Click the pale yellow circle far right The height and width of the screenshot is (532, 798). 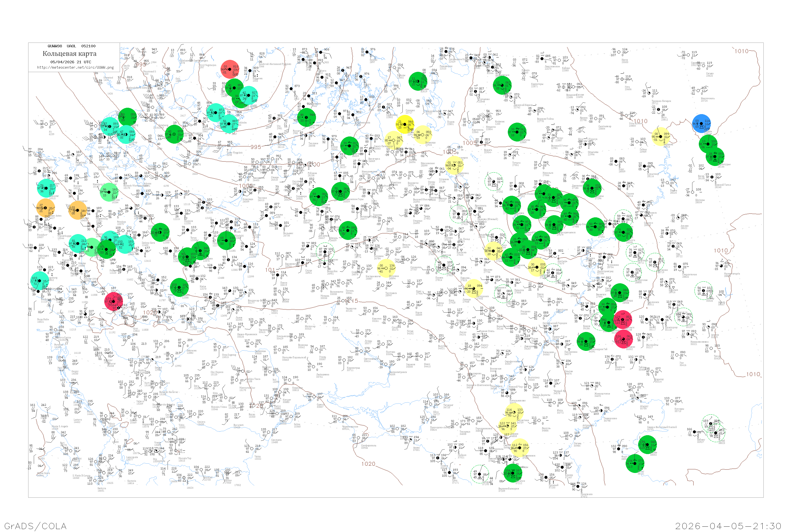661,136
